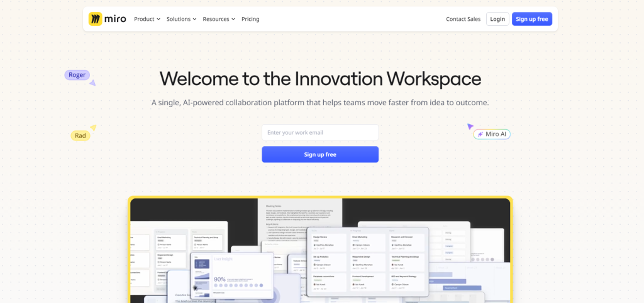Click Sign up free in the navbar

(x=532, y=19)
